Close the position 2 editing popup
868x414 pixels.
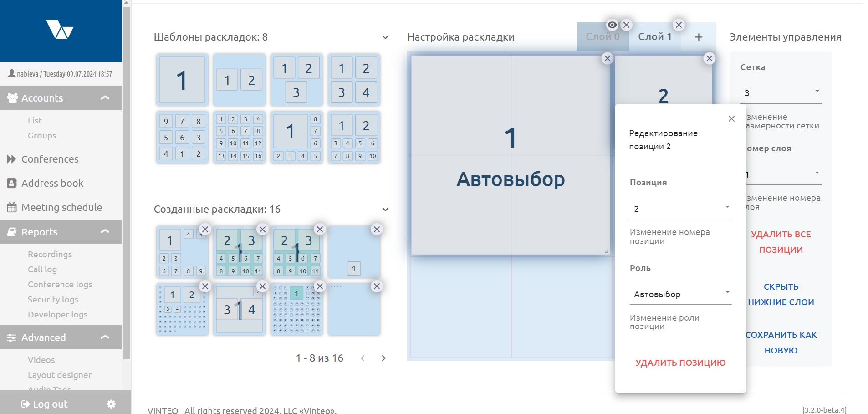click(732, 119)
